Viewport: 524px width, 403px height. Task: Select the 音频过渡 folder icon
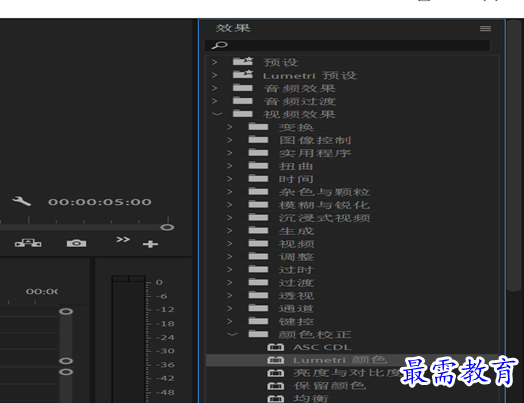pos(243,101)
